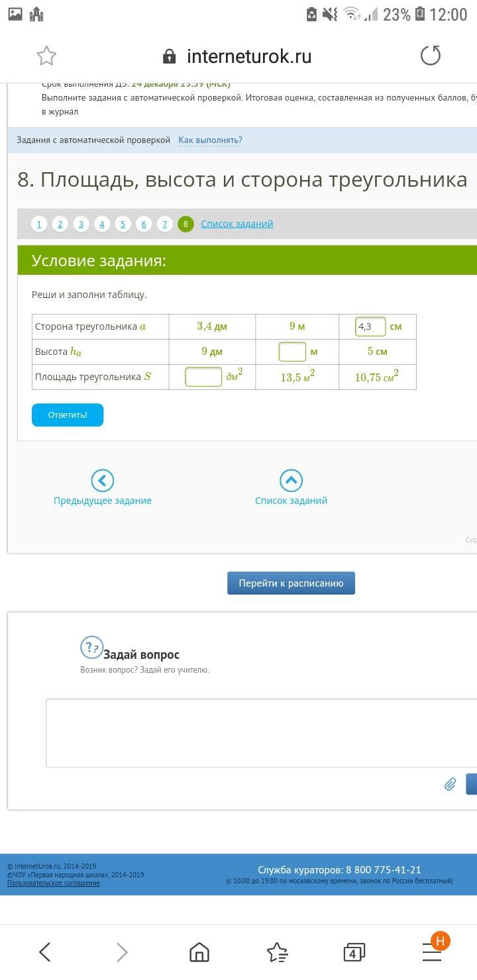Select task number 7 in the pager
Image resolution: width=477 pixels, height=980 pixels.
[164, 224]
